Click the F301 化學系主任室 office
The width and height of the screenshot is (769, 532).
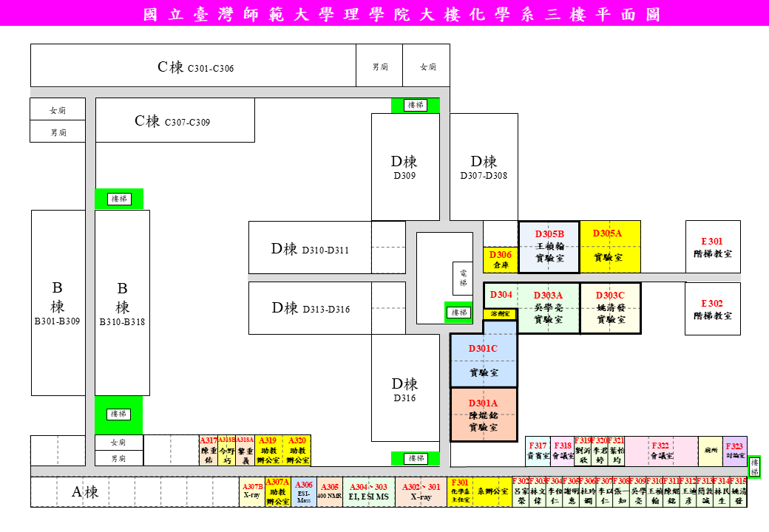[x=460, y=492]
